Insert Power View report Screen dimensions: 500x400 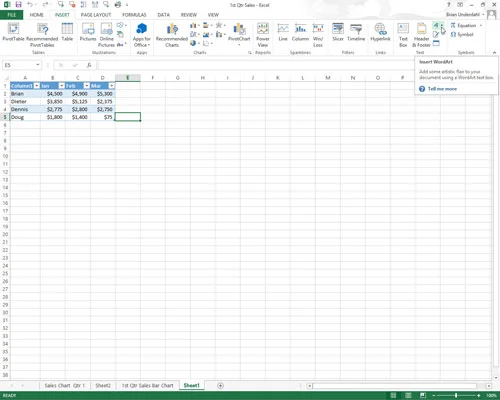(263, 35)
